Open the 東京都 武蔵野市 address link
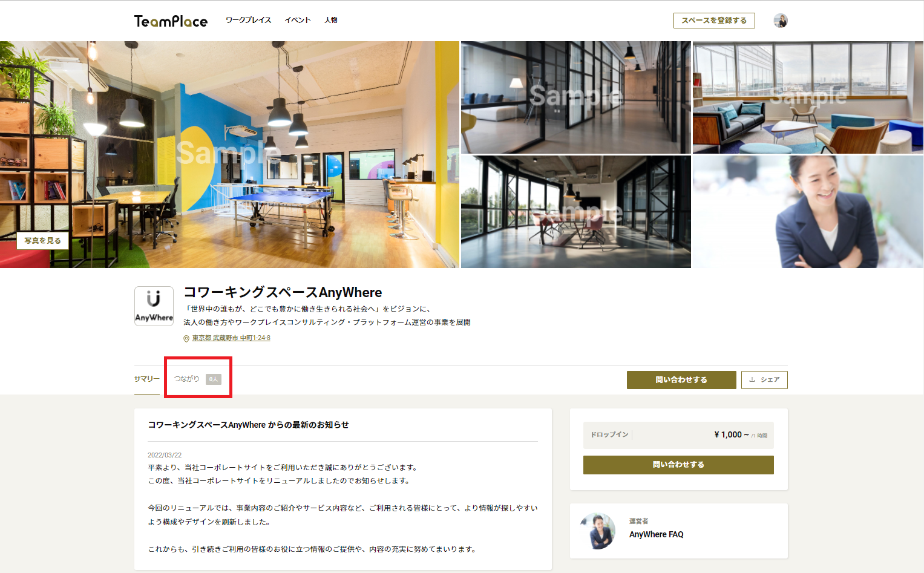The width and height of the screenshot is (924, 573). [231, 338]
